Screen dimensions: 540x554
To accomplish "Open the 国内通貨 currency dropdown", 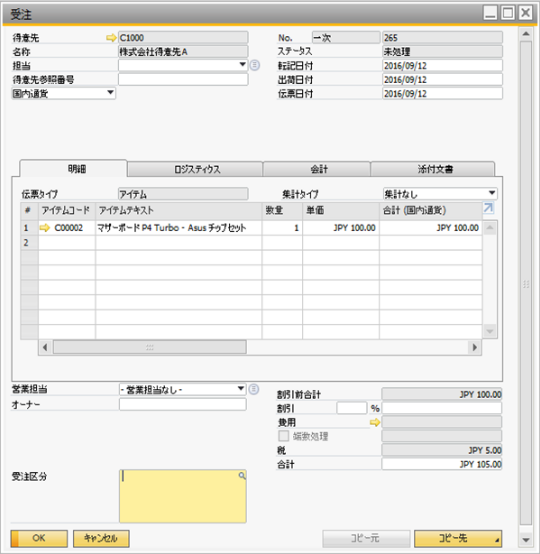I will tap(64, 93).
